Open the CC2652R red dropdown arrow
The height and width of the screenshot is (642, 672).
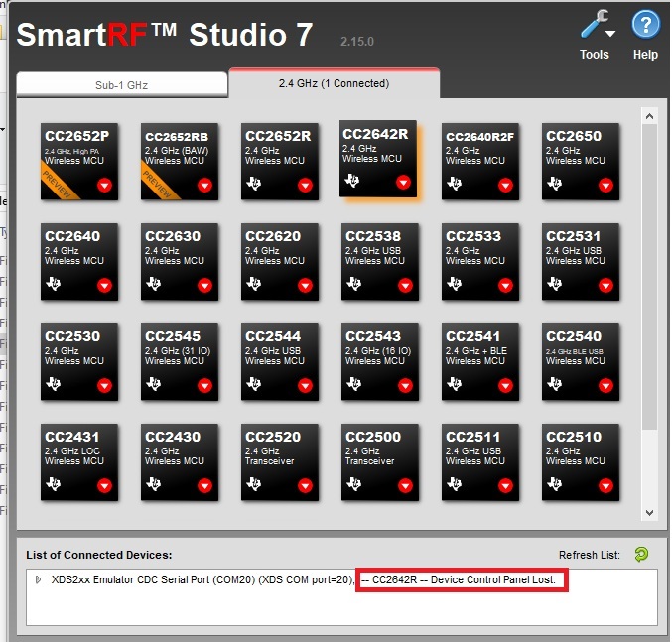(305, 185)
